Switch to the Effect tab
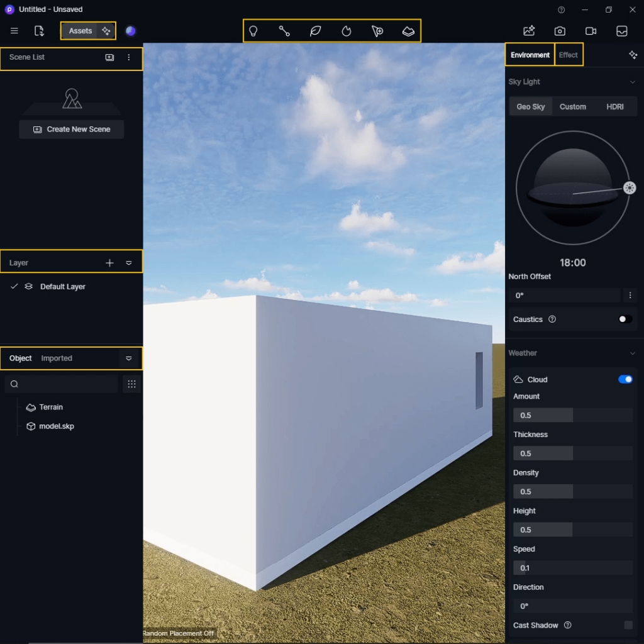This screenshot has height=644, width=644. [568, 55]
